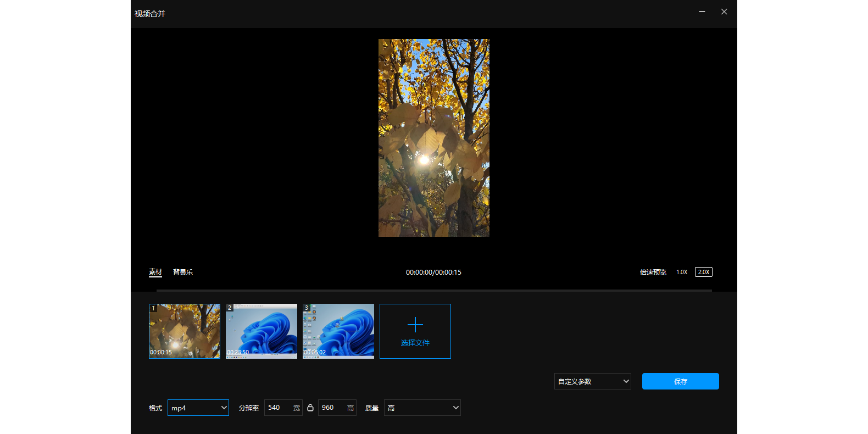Click the 00:00:00/00:00:15 time display
868x434 pixels.
(433, 272)
